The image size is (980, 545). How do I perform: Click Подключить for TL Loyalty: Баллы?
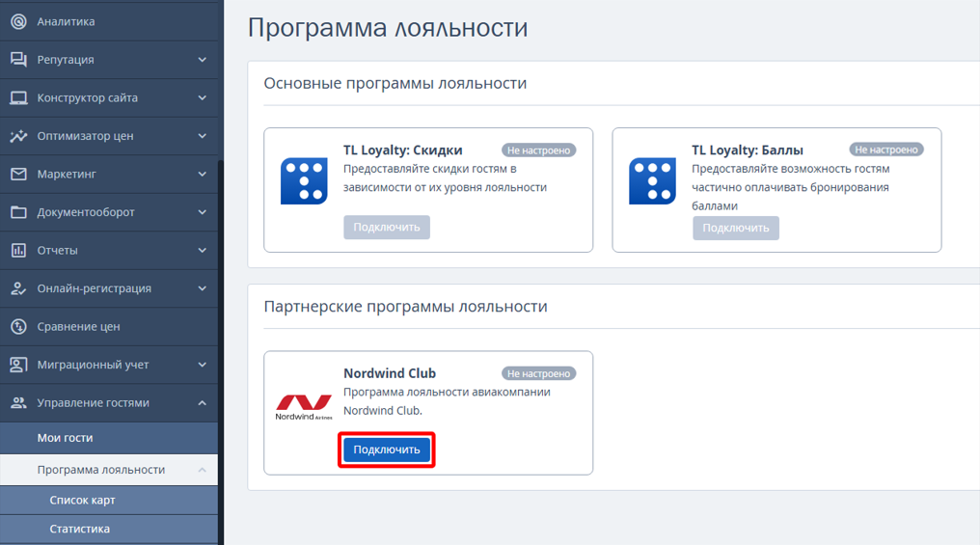coord(736,228)
